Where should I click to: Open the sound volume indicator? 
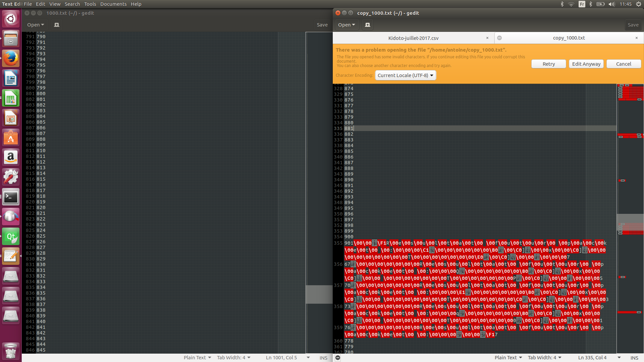coord(611,4)
